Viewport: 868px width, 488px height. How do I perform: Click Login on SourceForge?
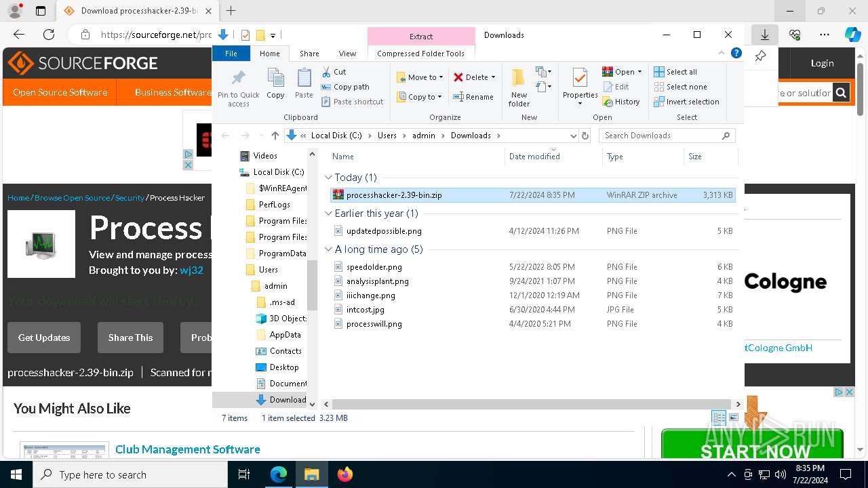[x=822, y=63]
